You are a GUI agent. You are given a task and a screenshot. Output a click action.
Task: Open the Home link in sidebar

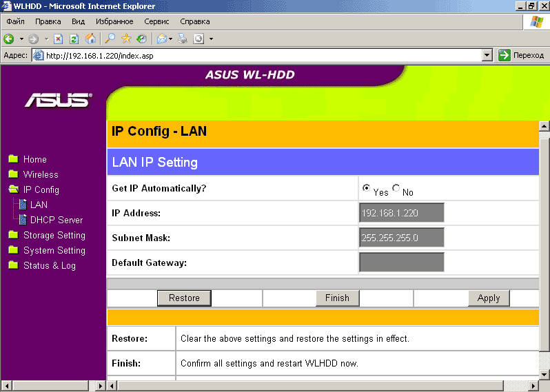(34, 159)
